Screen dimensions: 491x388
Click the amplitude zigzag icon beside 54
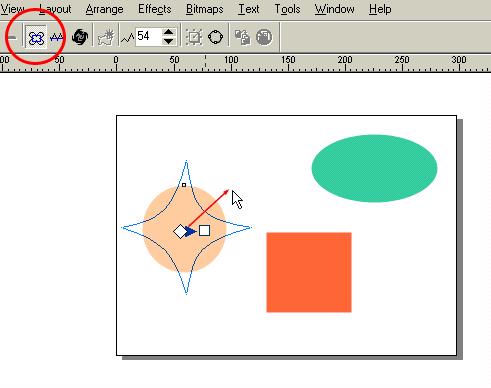127,38
